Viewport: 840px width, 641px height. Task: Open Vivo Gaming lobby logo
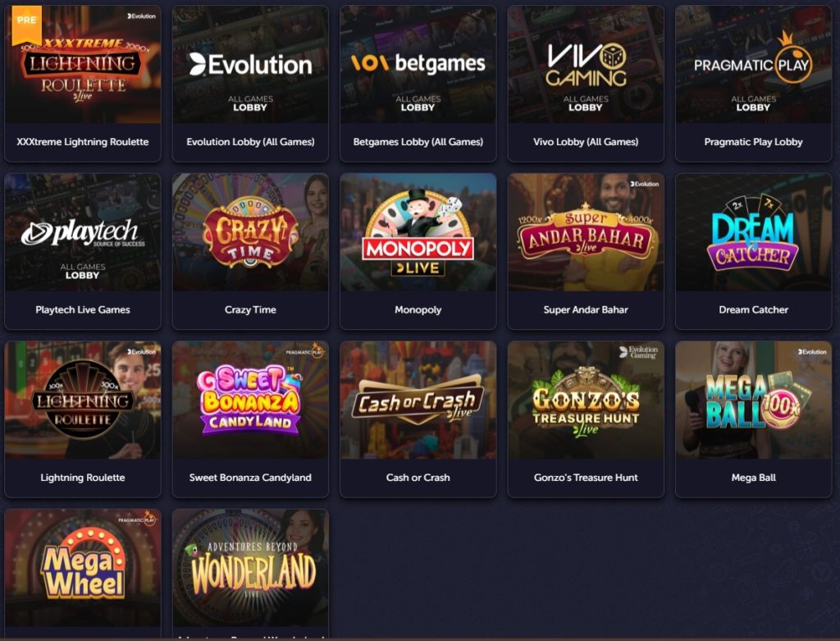coord(586,64)
